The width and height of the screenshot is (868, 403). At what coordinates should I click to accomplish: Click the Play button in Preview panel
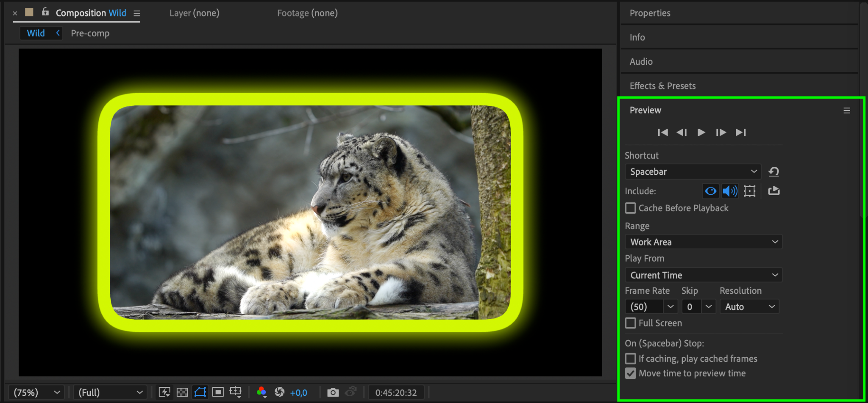(701, 132)
